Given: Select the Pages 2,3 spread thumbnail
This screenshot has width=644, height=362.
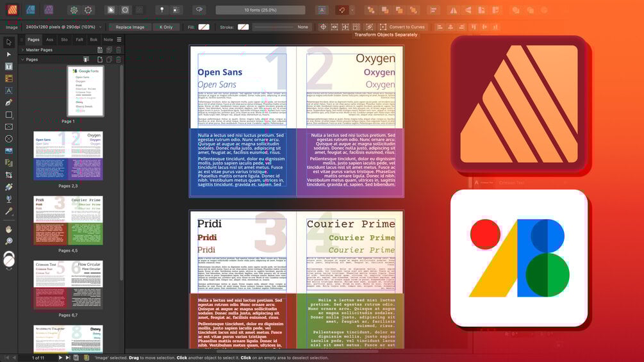Looking at the screenshot, I should coord(68,156).
